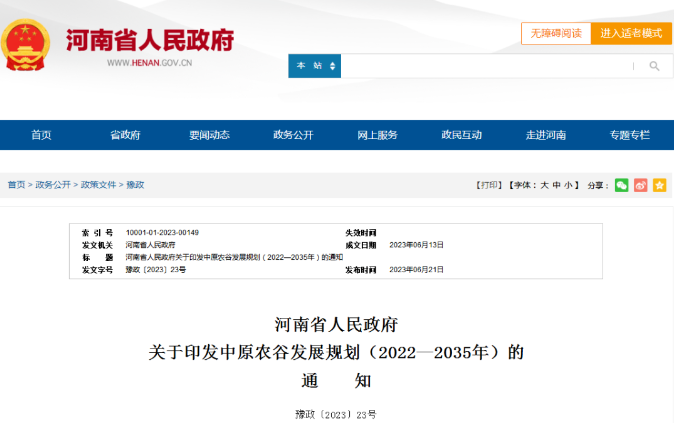
Task: Toggle 进入适老模式 elderly-friendly mode
Action: [x=631, y=33]
